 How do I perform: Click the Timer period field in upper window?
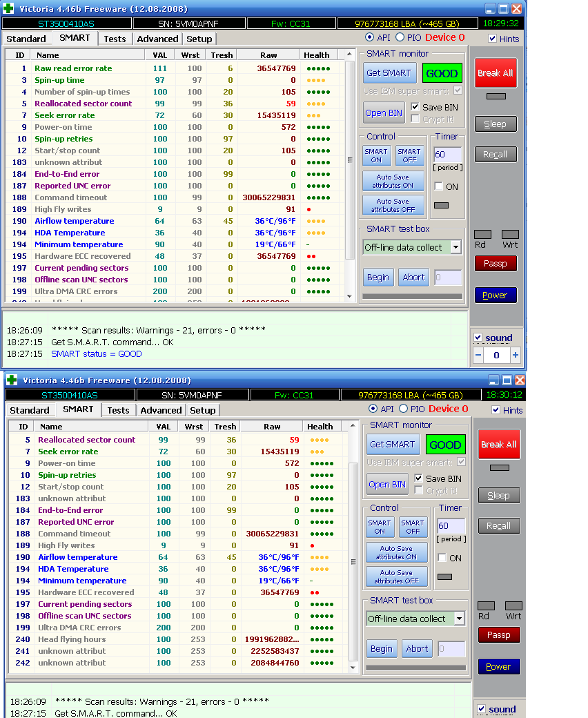click(447, 155)
